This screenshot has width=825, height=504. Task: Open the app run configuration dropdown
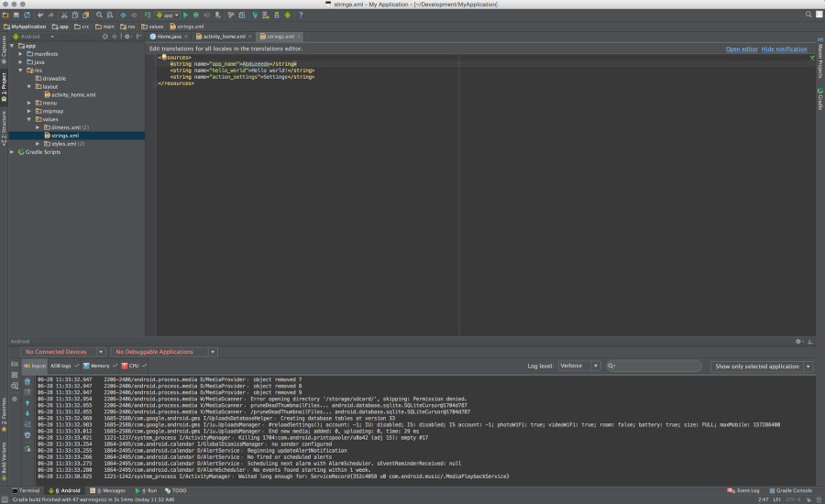point(168,16)
